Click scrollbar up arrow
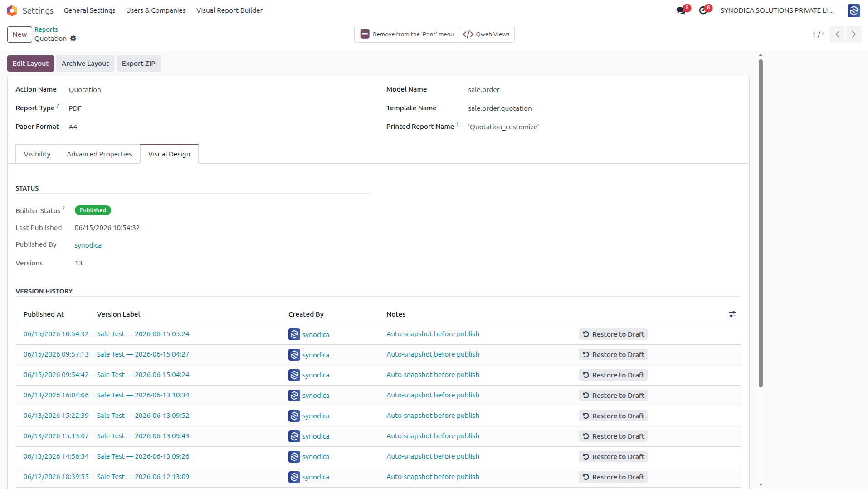The width and height of the screenshot is (868, 489). [x=761, y=55]
